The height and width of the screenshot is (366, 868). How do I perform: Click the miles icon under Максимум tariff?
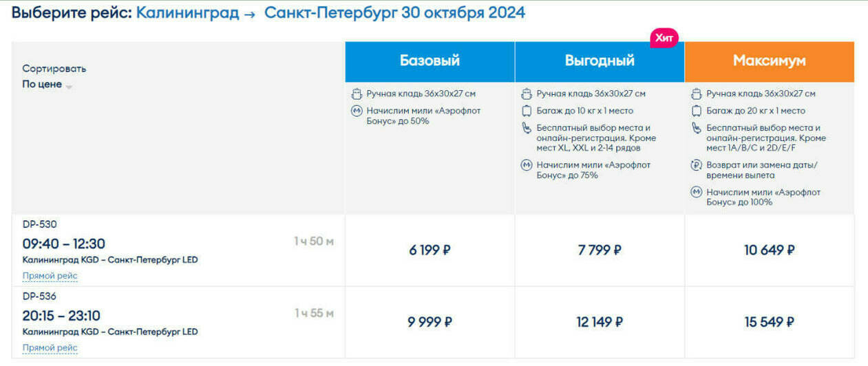point(697,192)
